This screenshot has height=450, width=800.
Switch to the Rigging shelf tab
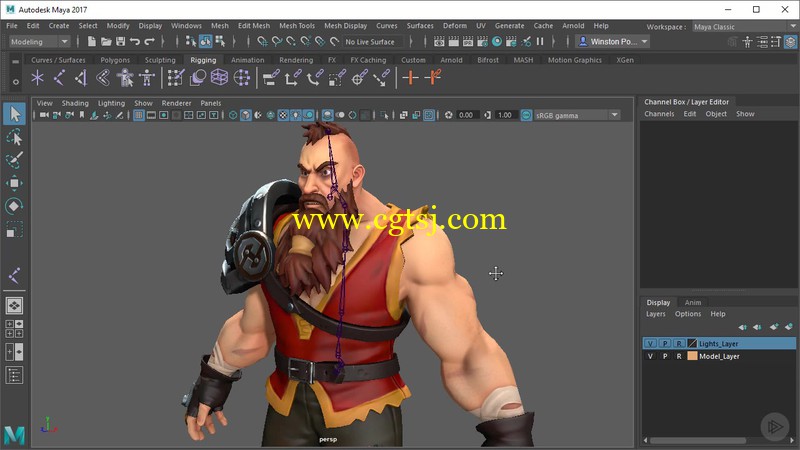click(x=203, y=60)
